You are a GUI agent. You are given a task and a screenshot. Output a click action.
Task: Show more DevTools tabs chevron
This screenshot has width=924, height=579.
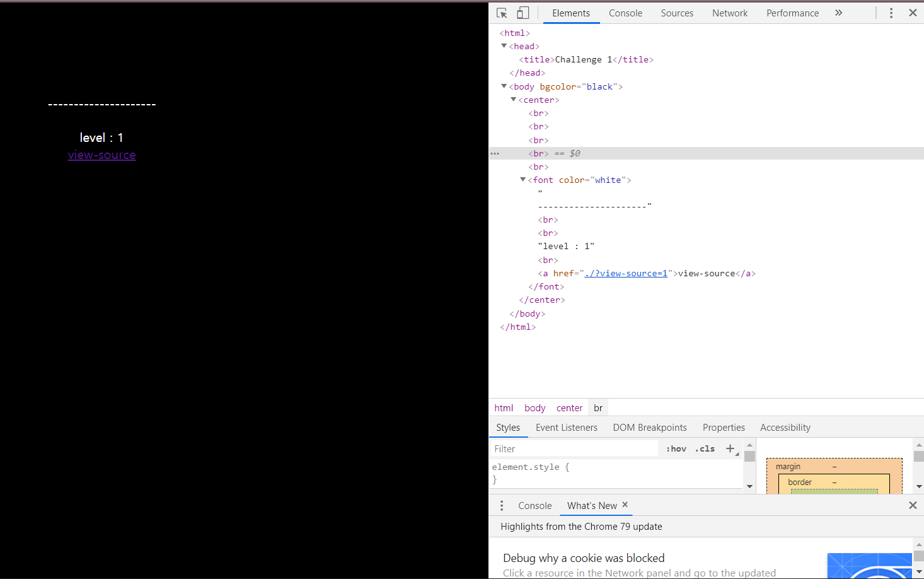click(x=838, y=13)
